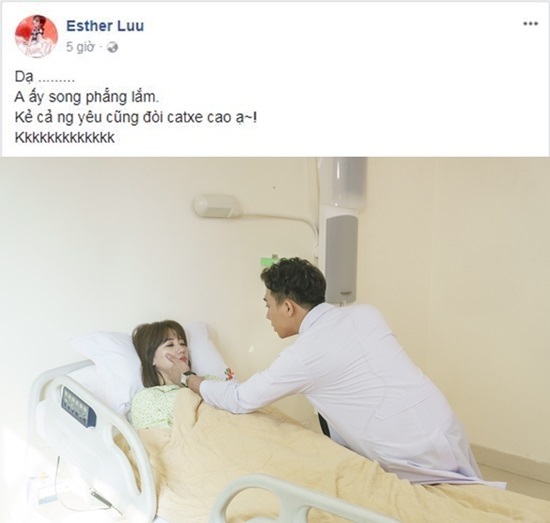Click the green indicator light on wall

[269, 261]
